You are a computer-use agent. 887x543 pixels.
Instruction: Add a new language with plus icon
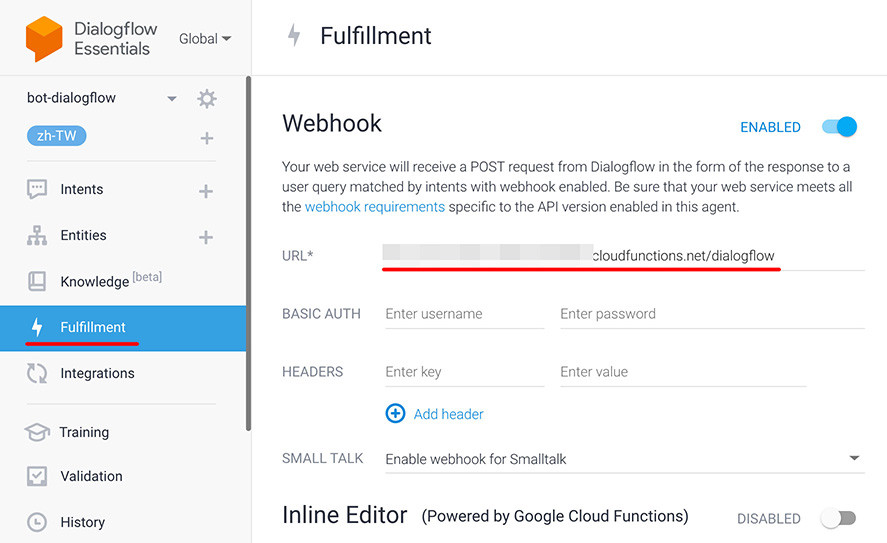(207, 138)
